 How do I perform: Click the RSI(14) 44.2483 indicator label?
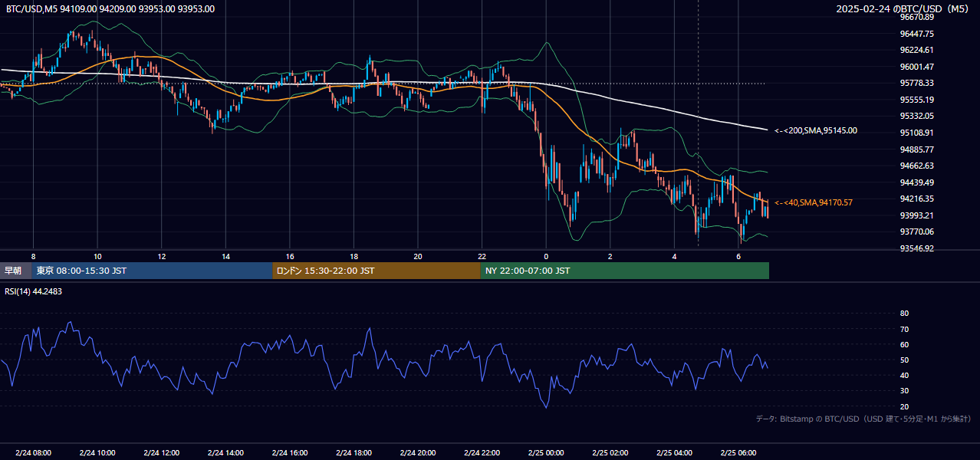pyautogui.click(x=34, y=291)
